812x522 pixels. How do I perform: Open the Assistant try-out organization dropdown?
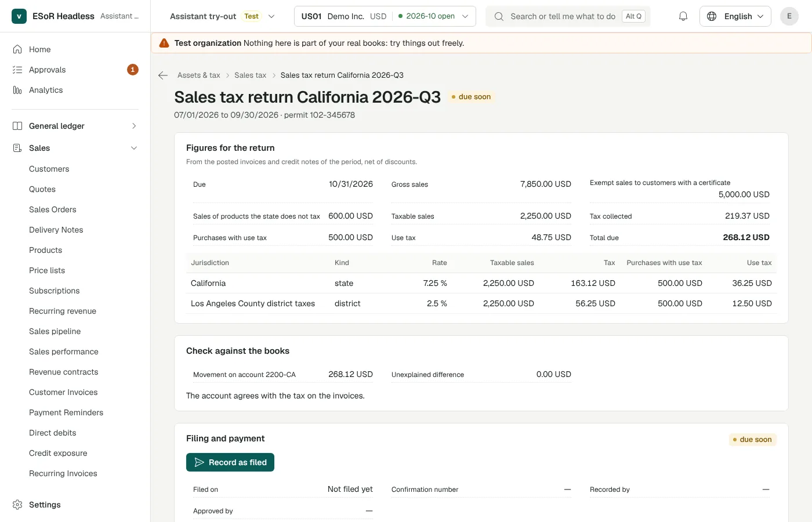(x=222, y=16)
